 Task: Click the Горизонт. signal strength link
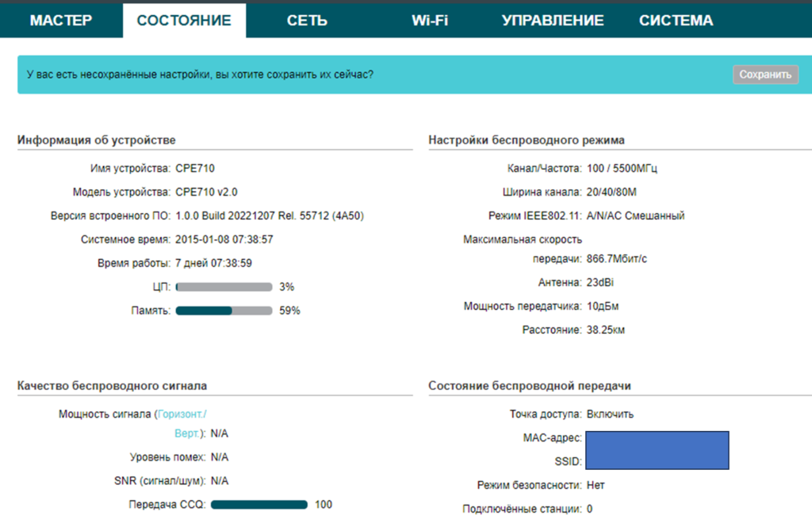[182, 414]
